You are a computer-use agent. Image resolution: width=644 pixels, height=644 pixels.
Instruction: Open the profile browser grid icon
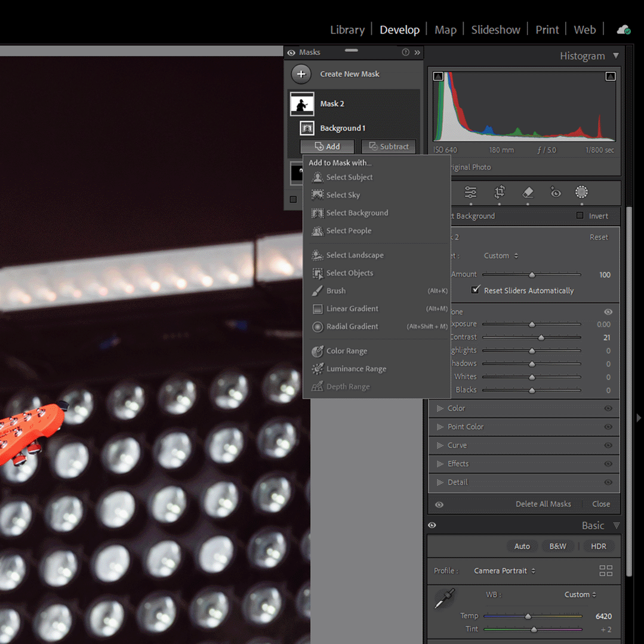[606, 571]
